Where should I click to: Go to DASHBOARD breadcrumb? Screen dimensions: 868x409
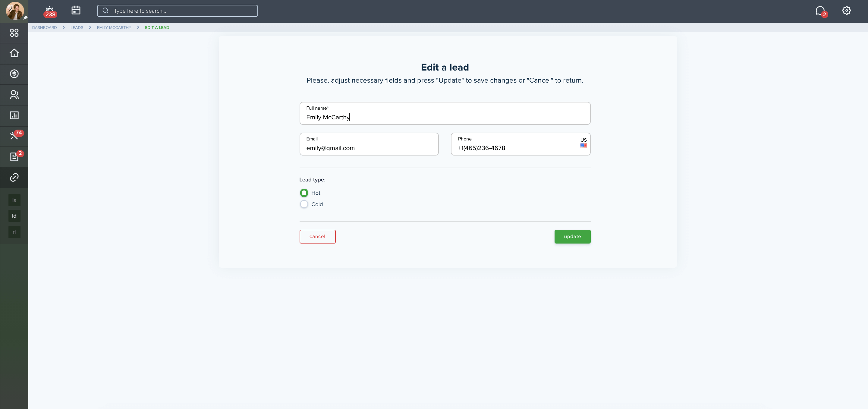tap(45, 28)
